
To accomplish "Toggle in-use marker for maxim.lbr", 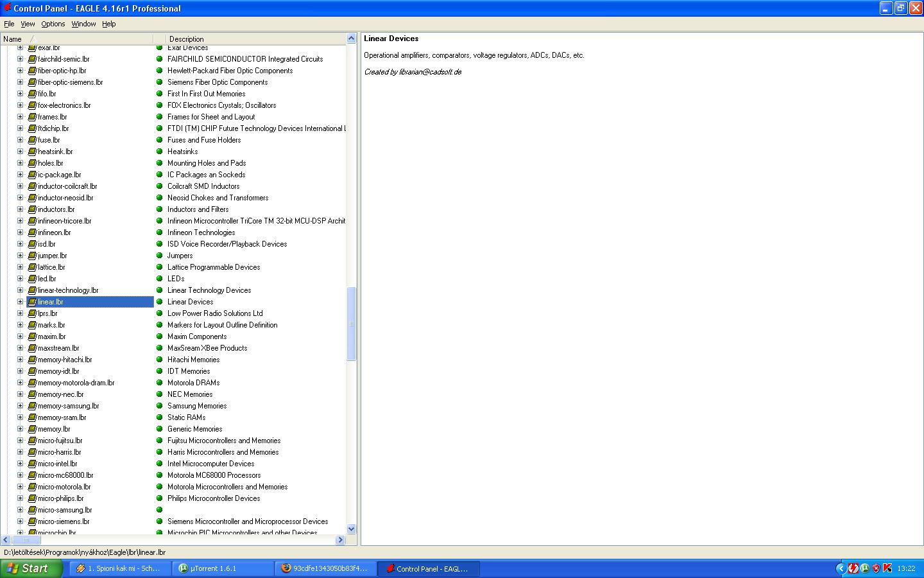I will coord(160,337).
